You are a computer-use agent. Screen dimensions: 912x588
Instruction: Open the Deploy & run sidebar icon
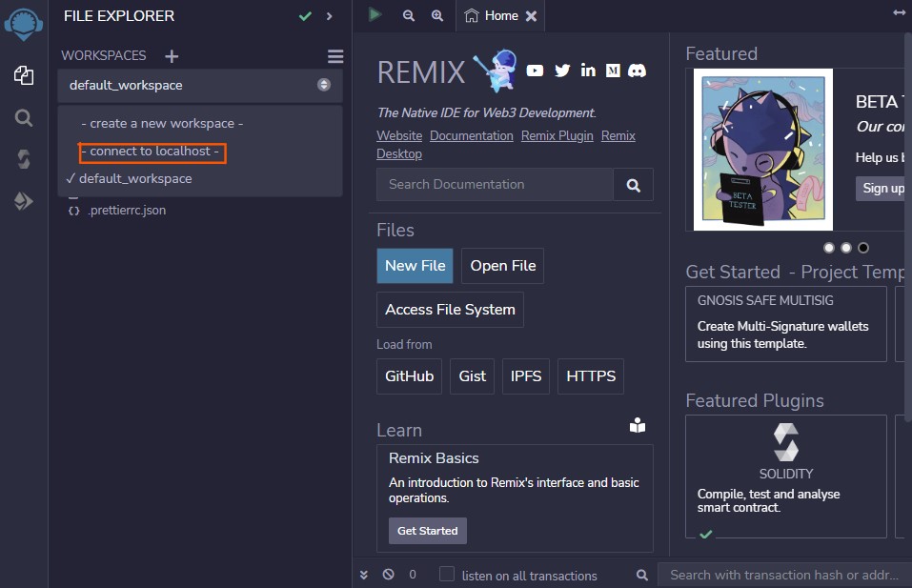24,201
